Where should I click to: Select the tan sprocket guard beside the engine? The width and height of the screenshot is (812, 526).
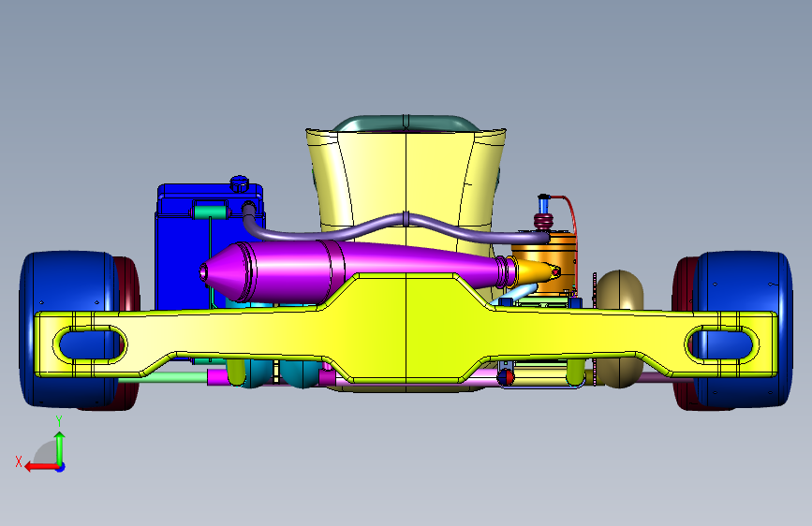620,290
